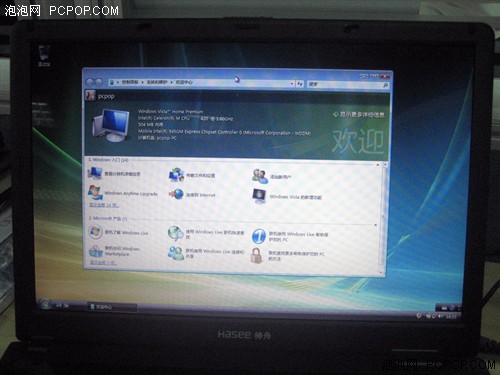Open the Start menu orb
Screen dimensions: 500x375
[44, 304]
